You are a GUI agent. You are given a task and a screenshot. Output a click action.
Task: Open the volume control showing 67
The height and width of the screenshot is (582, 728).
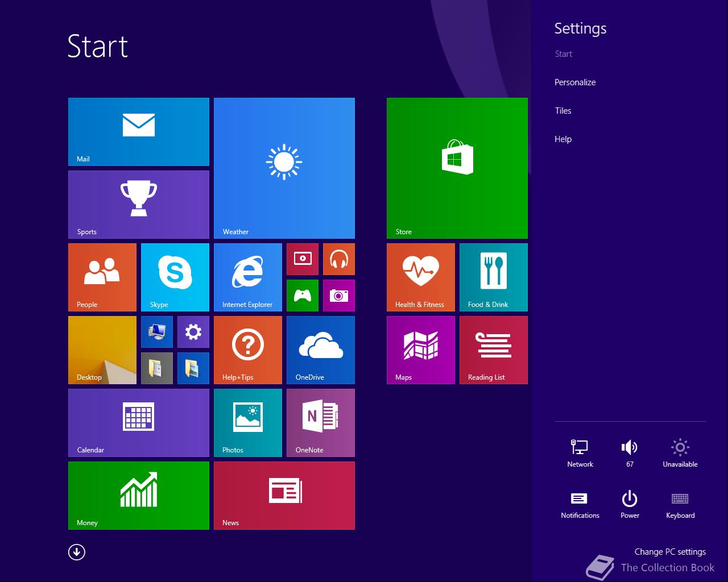click(630, 453)
